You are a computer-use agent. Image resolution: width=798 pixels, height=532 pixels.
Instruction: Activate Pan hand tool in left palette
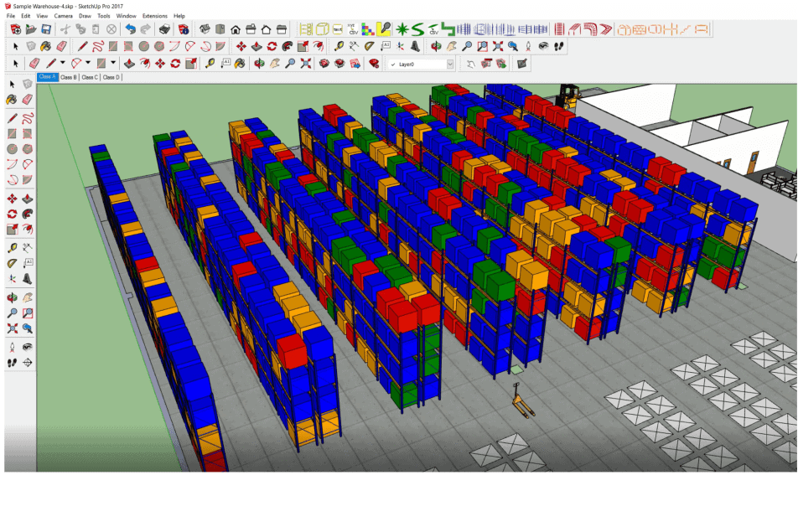[x=28, y=297]
